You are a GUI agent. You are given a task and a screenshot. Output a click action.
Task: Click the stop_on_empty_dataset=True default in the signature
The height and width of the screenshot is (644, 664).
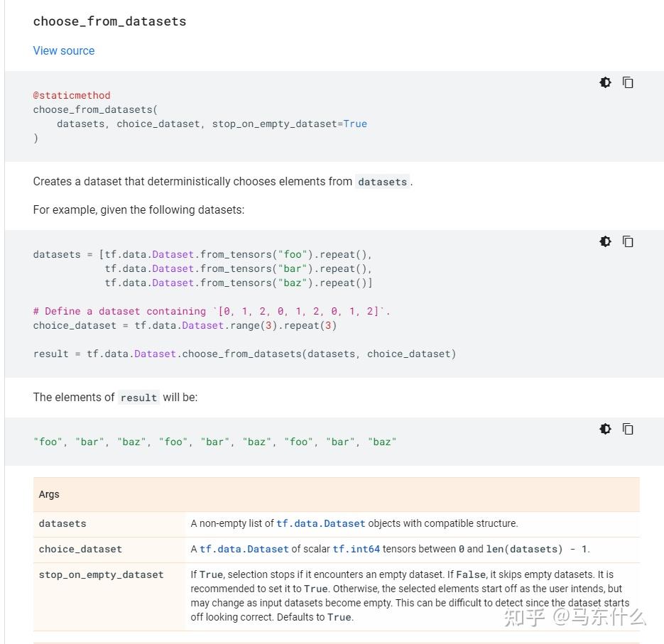click(290, 124)
